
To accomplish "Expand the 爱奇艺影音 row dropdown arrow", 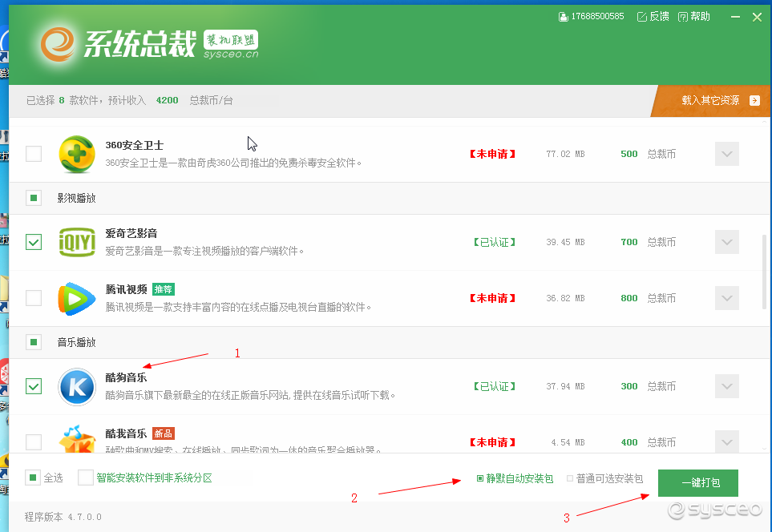I will coord(726,242).
